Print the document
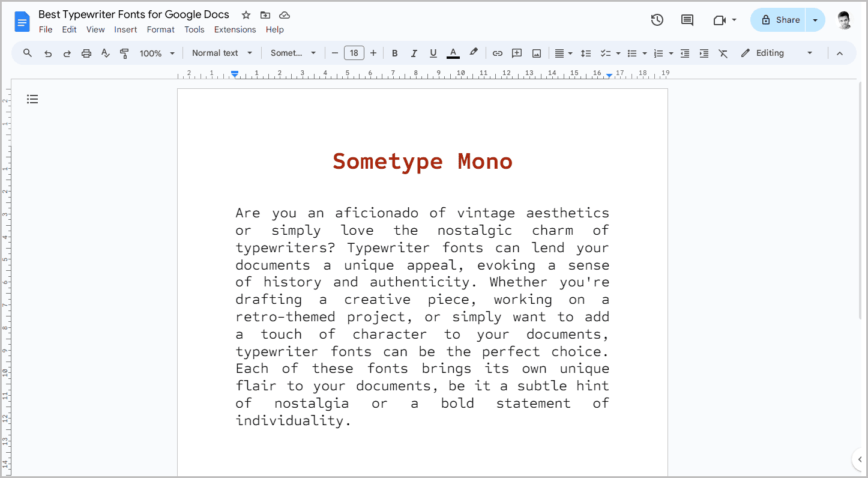Viewport: 868px width, 478px height. point(86,53)
